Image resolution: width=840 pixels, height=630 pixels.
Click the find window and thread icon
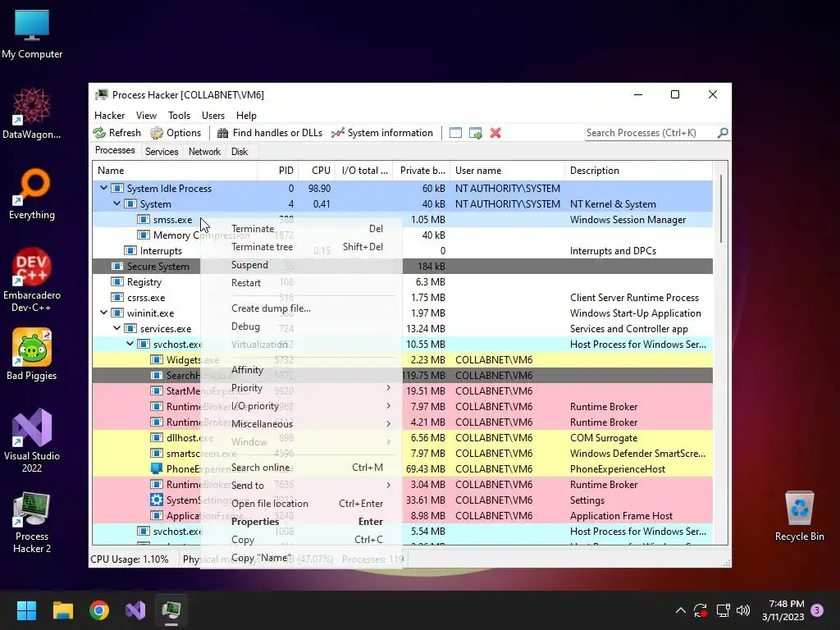coord(475,133)
